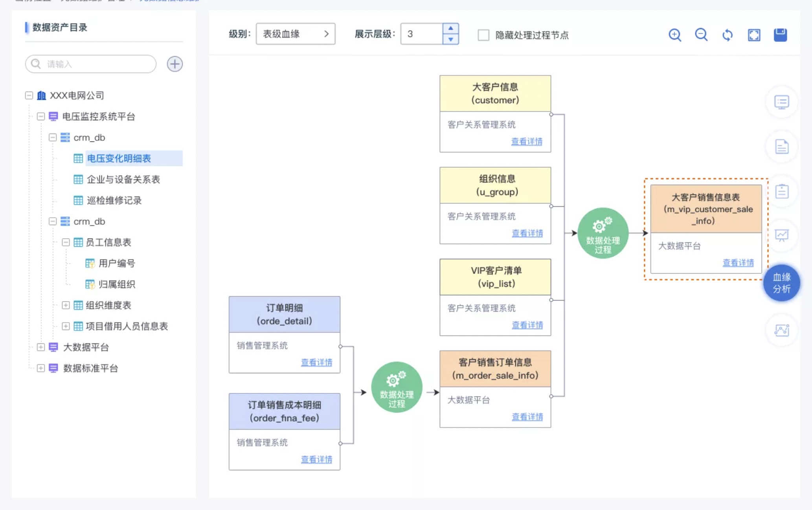Click the search magnifier in catalog search

(36, 64)
